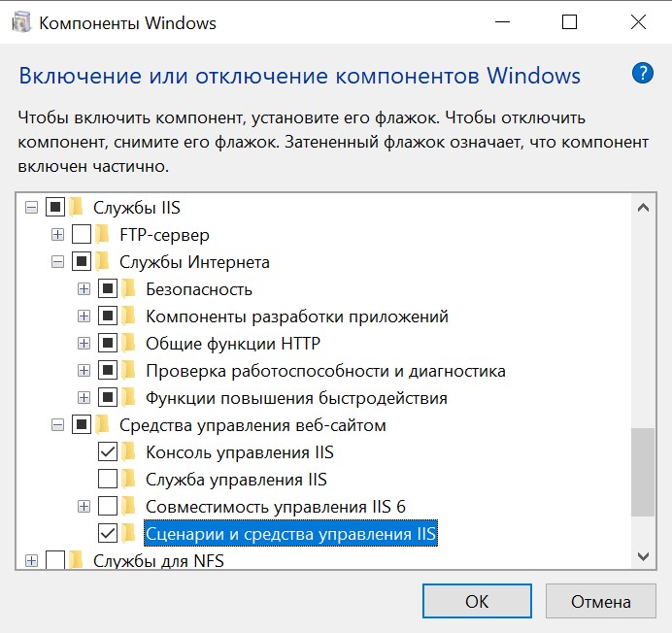This screenshot has height=633, width=672.
Task: Expand Проверка работоспособности и диагностика node
Action: [x=84, y=371]
